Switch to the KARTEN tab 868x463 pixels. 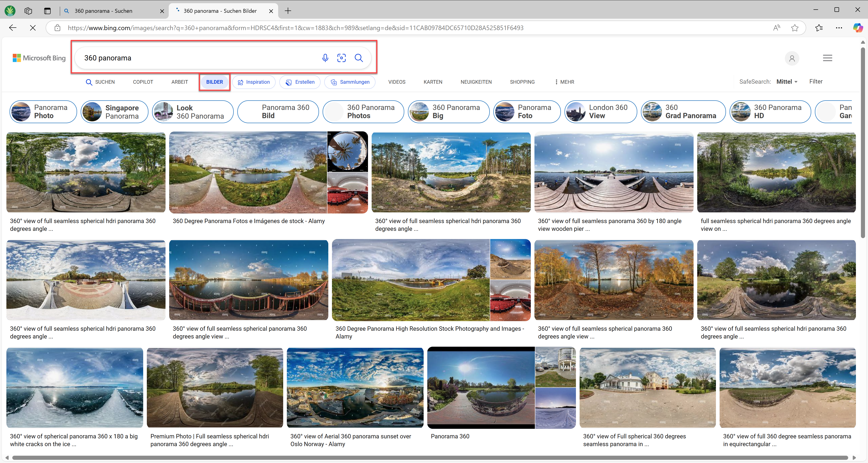click(433, 82)
